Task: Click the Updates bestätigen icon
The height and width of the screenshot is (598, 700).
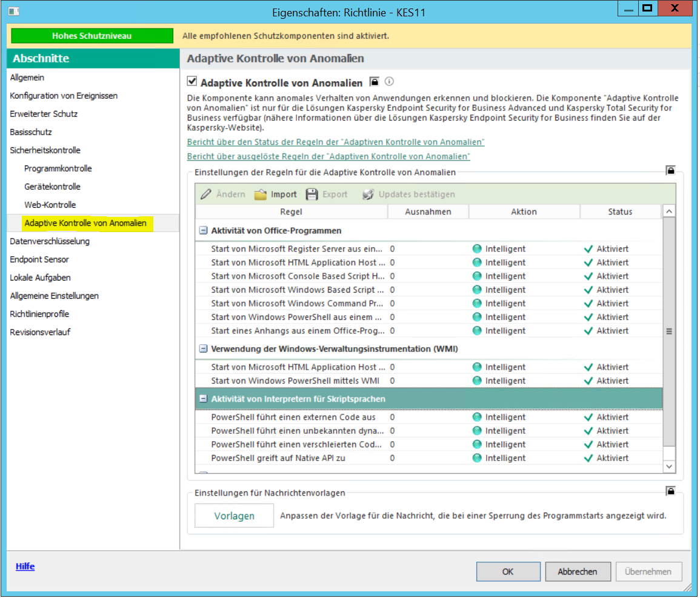Action: [368, 194]
